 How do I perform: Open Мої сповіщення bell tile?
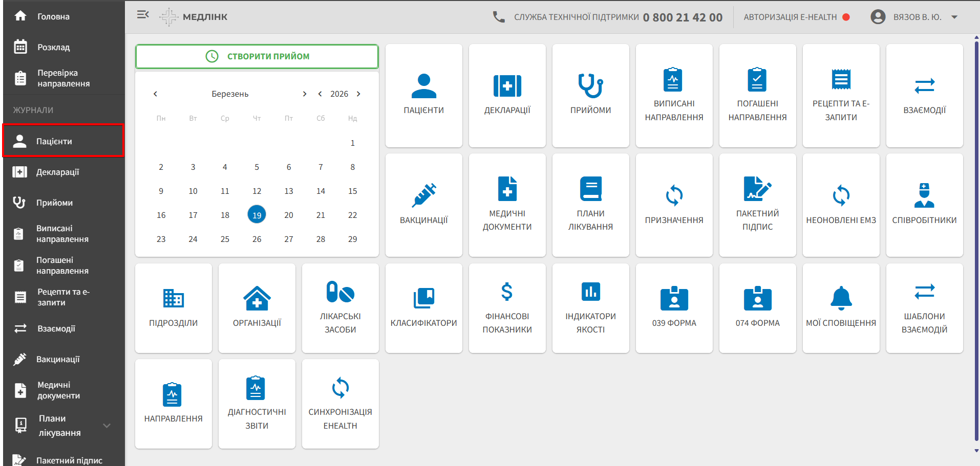pos(841,307)
